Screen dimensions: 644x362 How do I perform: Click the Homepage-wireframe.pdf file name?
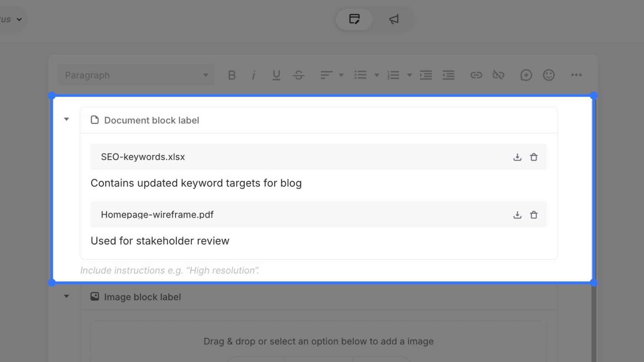pos(157,215)
